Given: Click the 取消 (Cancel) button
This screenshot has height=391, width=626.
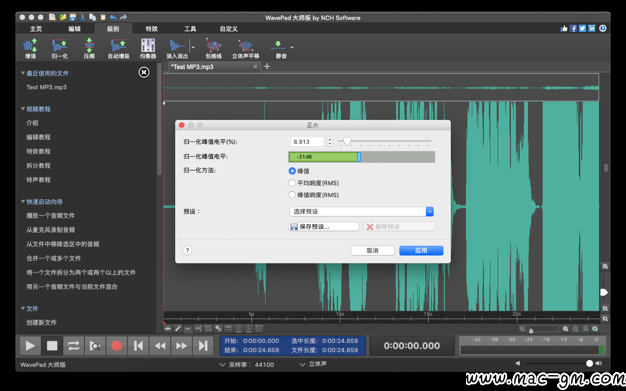Looking at the screenshot, I should (372, 250).
